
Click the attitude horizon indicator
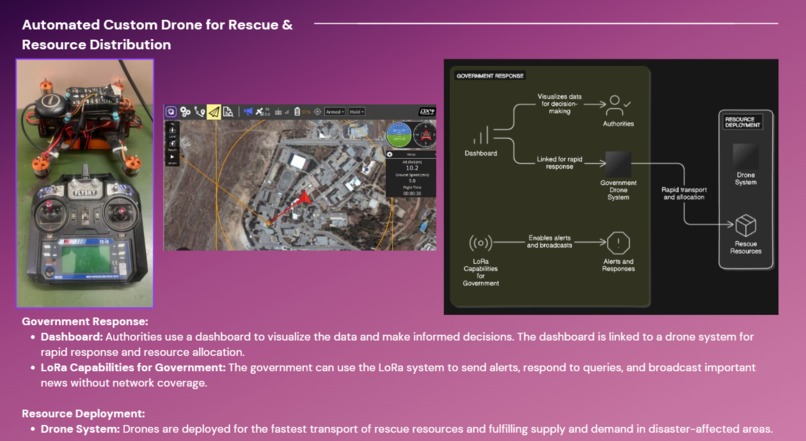[x=399, y=134]
